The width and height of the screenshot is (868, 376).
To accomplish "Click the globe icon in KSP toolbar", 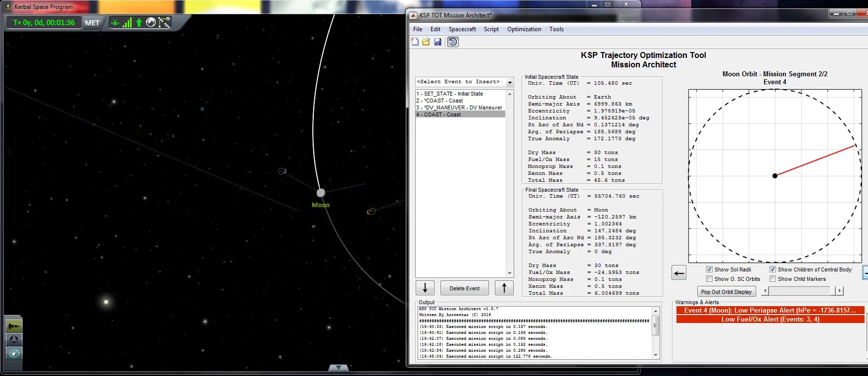I will click(x=151, y=22).
